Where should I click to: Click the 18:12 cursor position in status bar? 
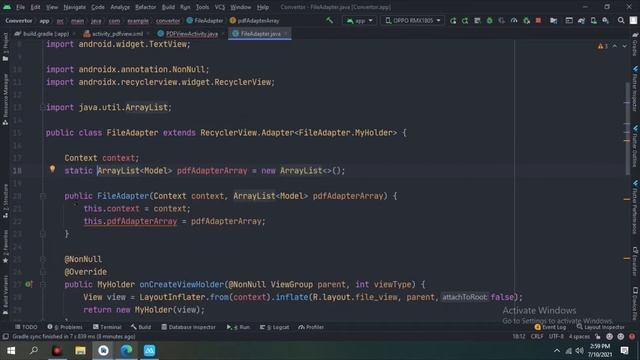[519, 337]
